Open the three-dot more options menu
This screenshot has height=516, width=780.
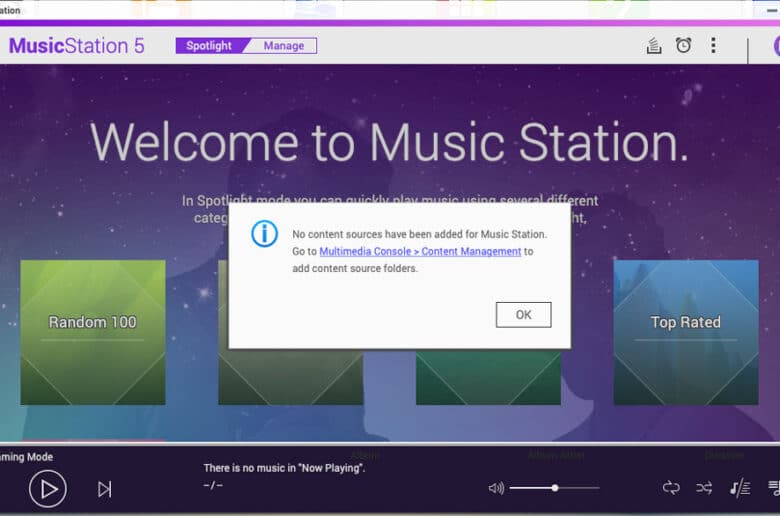point(713,45)
